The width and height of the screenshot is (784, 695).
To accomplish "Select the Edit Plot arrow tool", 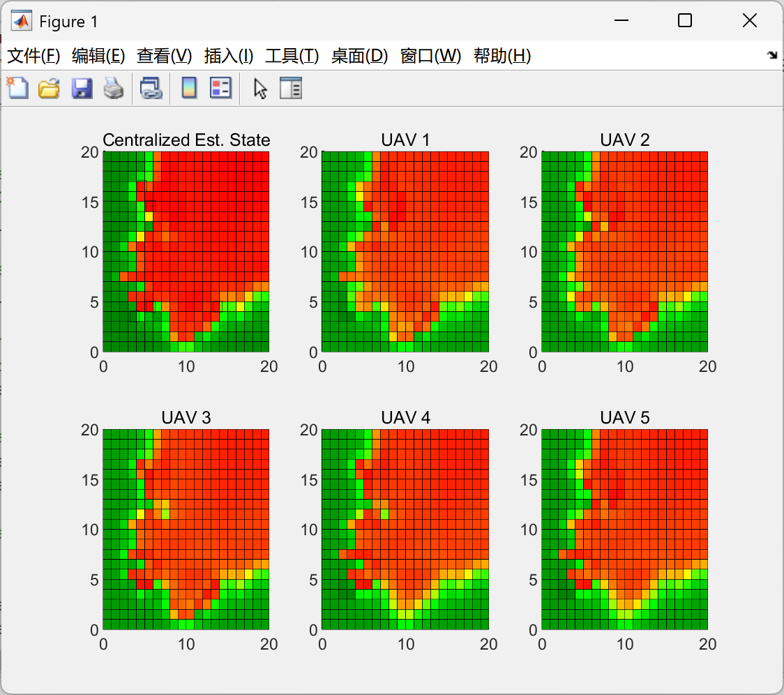I will (260, 89).
